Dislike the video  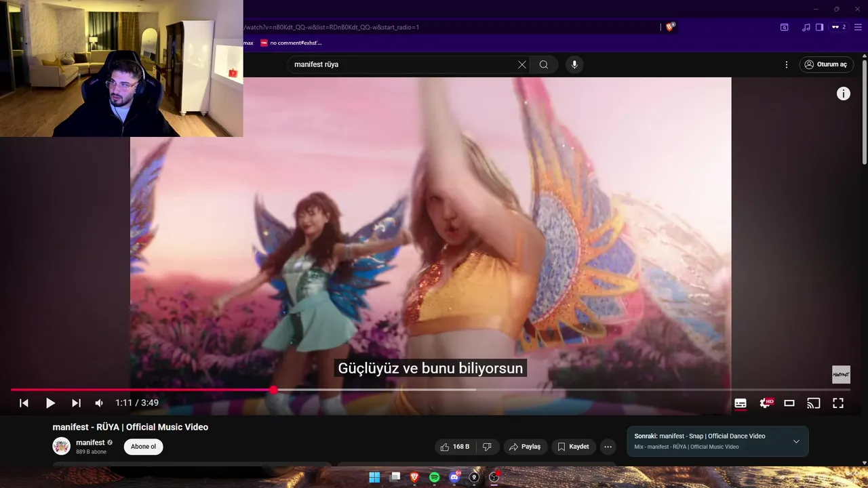point(487,447)
